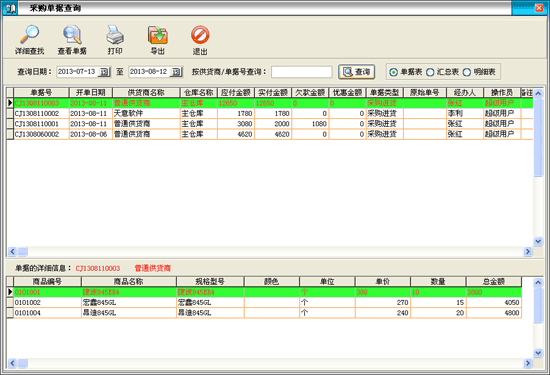The height and width of the screenshot is (375, 550).
Task: Click the 颜色 column header
Action: pos(272,281)
